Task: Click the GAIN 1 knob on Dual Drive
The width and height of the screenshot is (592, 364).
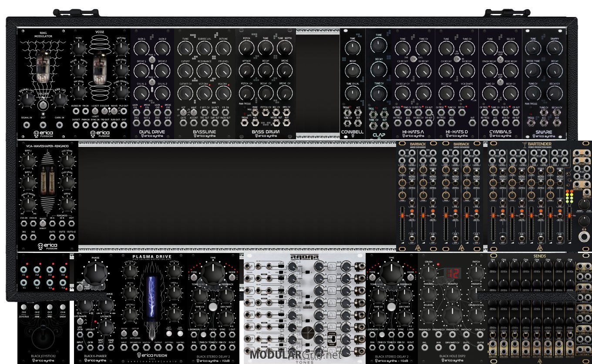Action: click(141, 49)
